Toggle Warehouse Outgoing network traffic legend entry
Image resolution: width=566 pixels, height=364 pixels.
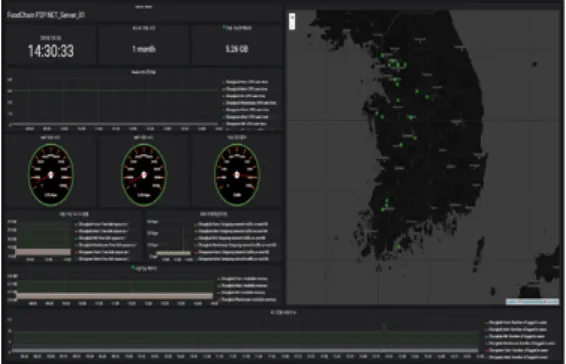(237, 245)
